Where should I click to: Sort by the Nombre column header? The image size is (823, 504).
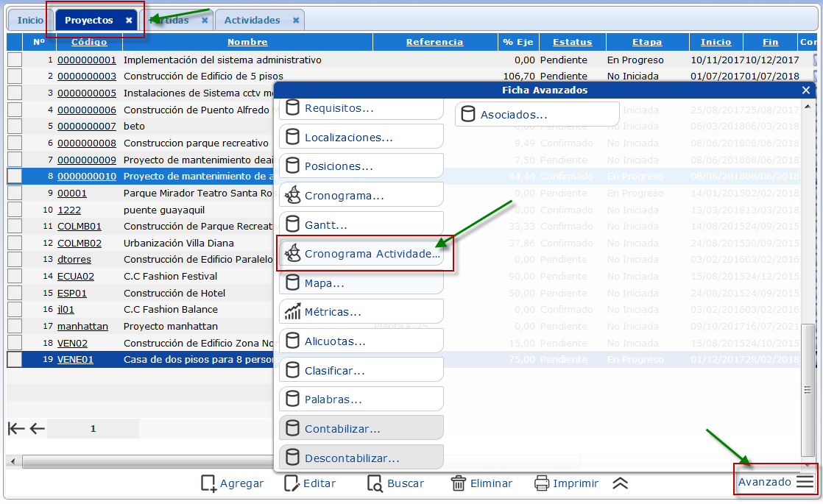coord(247,42)
